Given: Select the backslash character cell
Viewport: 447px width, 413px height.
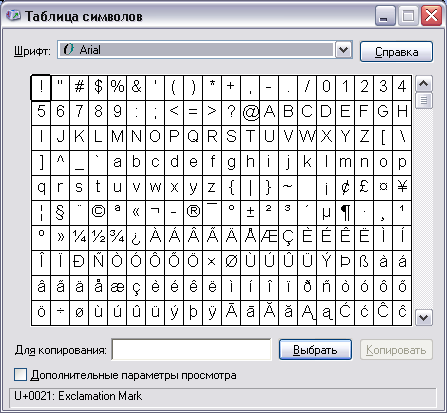Looking at the screenshot, I should pos(402,138).
